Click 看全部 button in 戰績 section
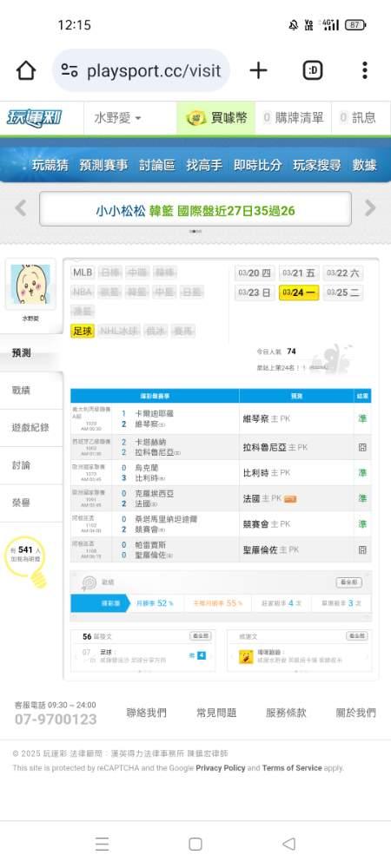The image size is (391, 868). [349, 582]
